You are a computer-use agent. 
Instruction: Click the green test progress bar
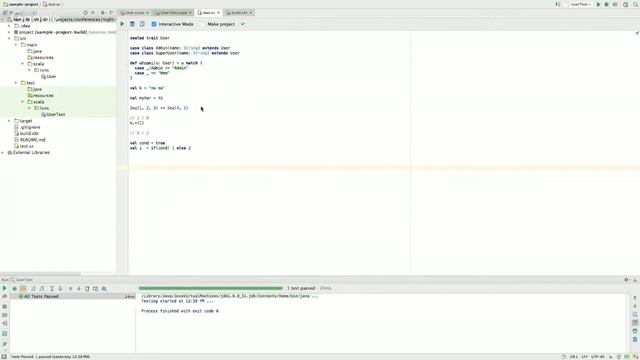[211, 288]
